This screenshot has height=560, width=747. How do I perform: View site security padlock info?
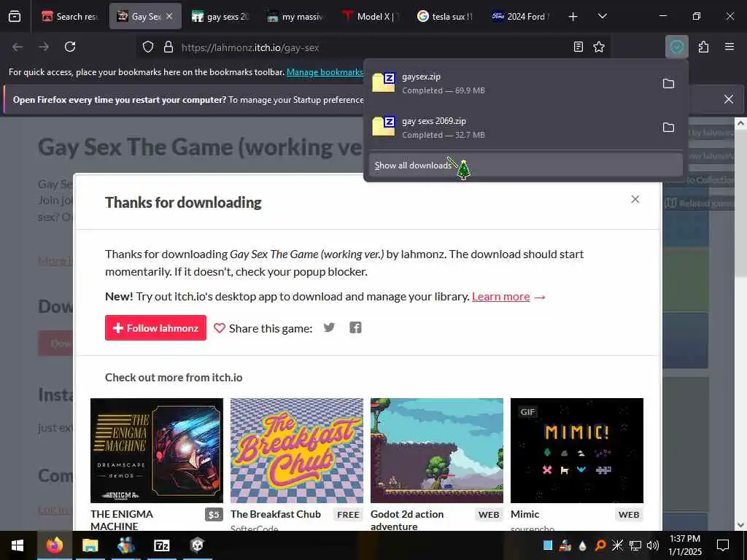(169, 47)
